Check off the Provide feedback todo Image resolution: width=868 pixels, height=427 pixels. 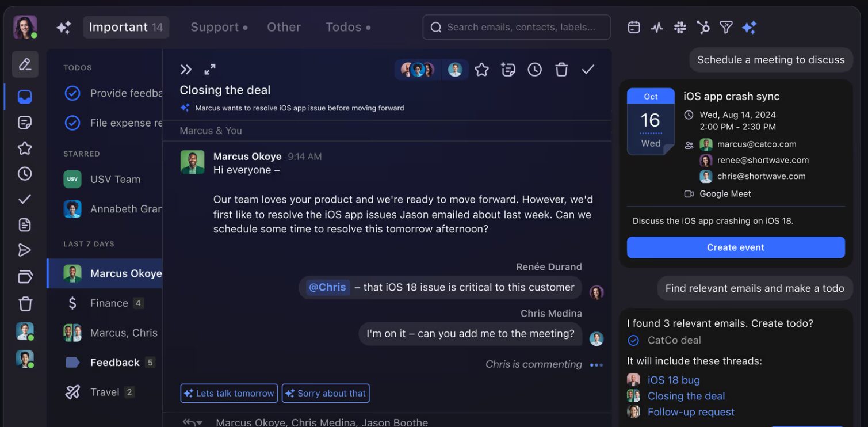point(72,93)
